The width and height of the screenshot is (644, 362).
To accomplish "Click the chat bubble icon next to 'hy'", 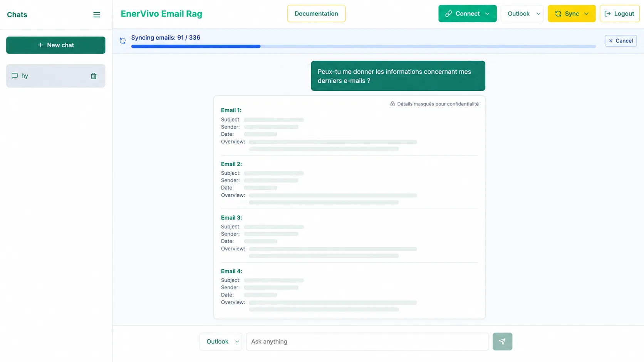I will click(x=15, y=76).
